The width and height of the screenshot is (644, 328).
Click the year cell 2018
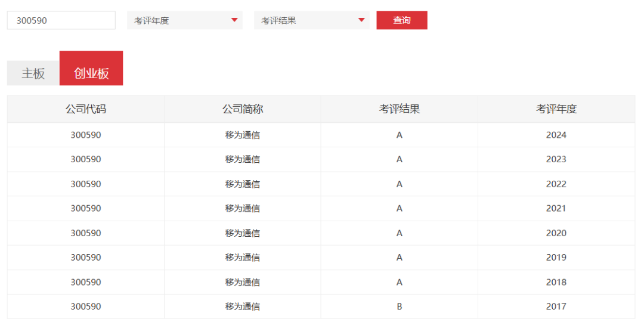[556, 282]
